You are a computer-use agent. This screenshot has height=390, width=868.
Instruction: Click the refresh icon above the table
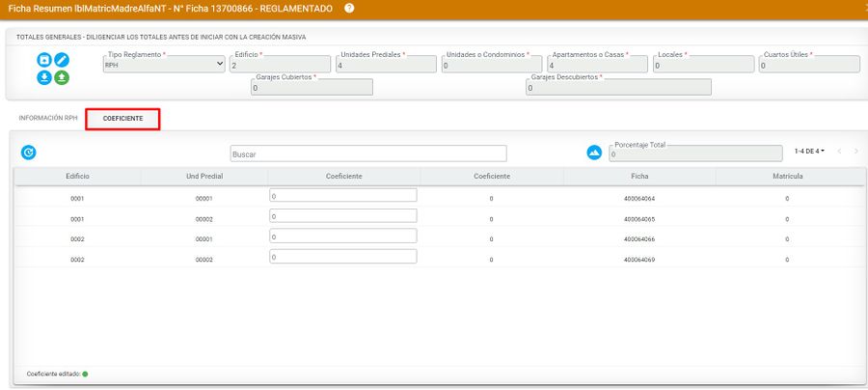[29, 153]
